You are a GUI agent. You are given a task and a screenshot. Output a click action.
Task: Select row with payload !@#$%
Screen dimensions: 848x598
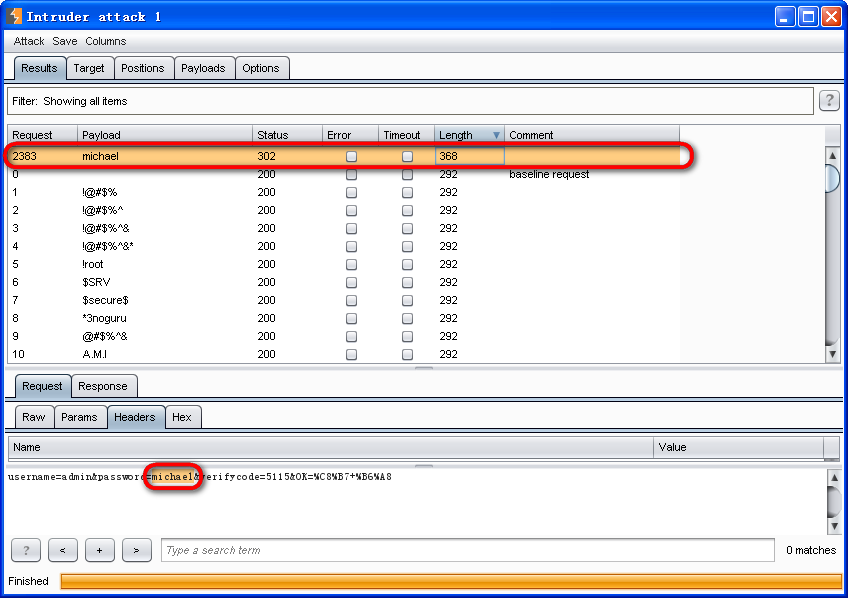(x=343, y=192)
